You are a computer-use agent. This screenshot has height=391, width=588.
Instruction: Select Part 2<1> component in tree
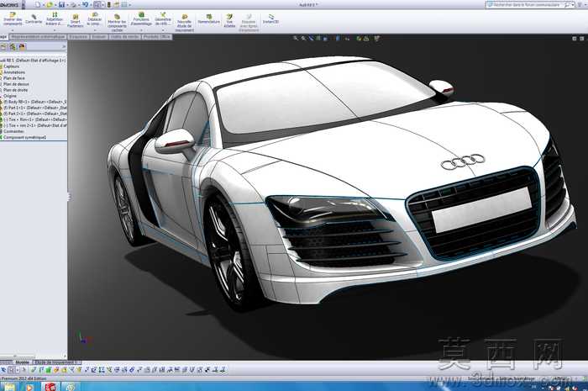34,114
